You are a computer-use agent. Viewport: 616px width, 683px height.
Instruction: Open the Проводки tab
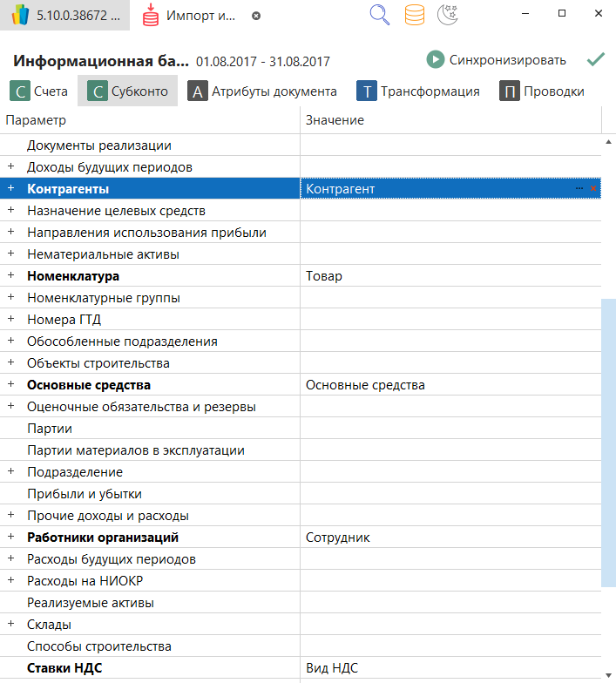click(x=542, y=91)
